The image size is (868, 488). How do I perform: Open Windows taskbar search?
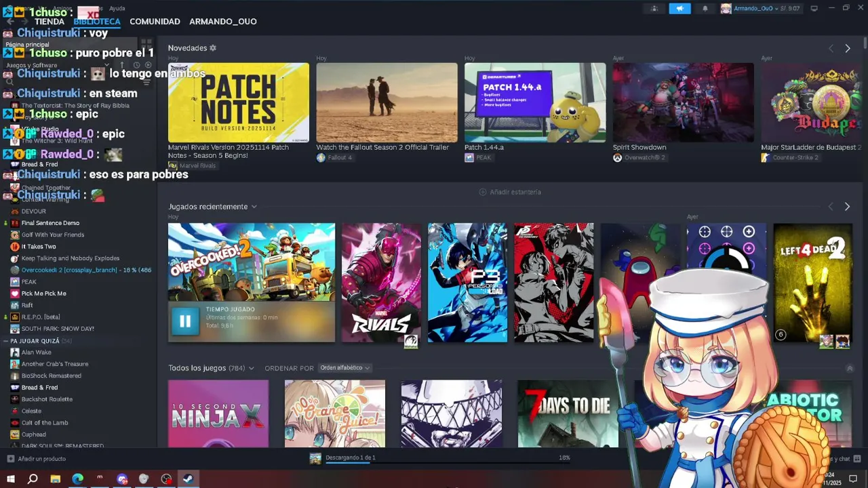[33, 479]
